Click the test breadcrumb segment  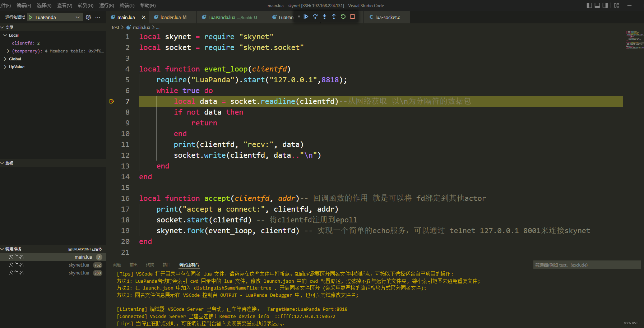click(x=115, y=27)
